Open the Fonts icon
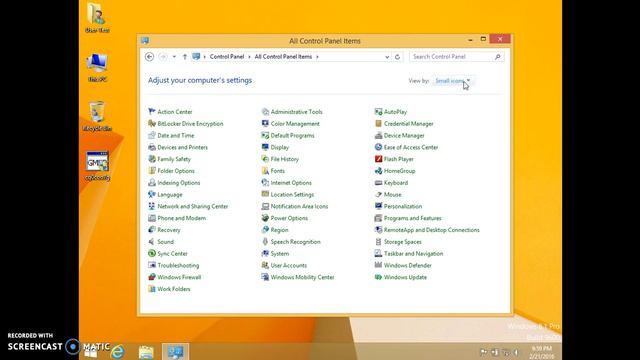The height and width of the screenshot is (360, 640). (x=265, y=171)
